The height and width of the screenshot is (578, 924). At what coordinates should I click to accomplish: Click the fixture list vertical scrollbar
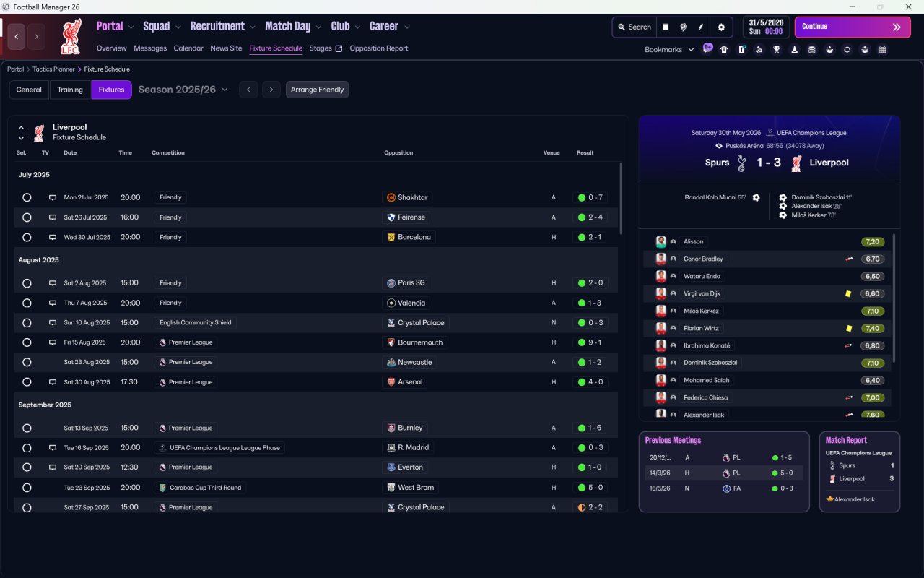point(621,198)
